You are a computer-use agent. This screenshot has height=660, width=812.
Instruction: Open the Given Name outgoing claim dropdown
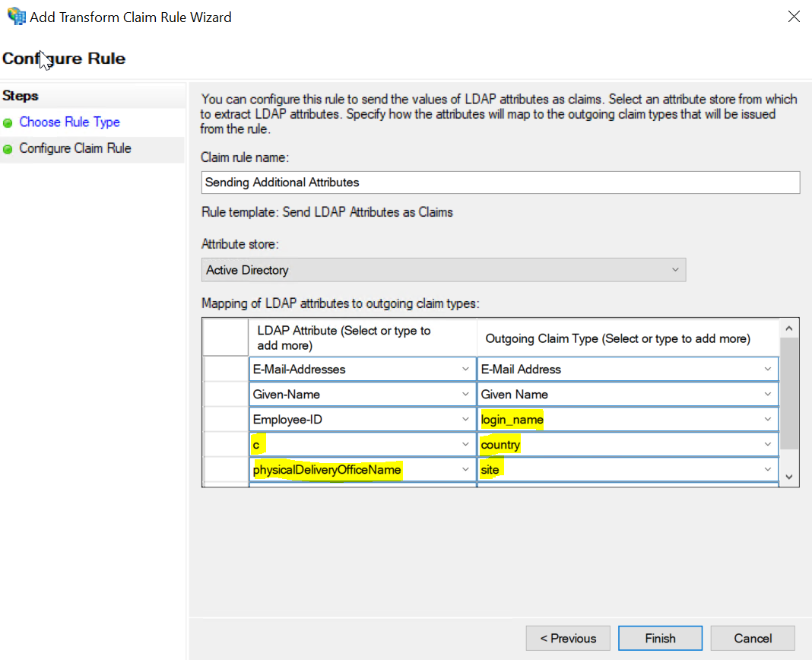(x=767, y=395)
